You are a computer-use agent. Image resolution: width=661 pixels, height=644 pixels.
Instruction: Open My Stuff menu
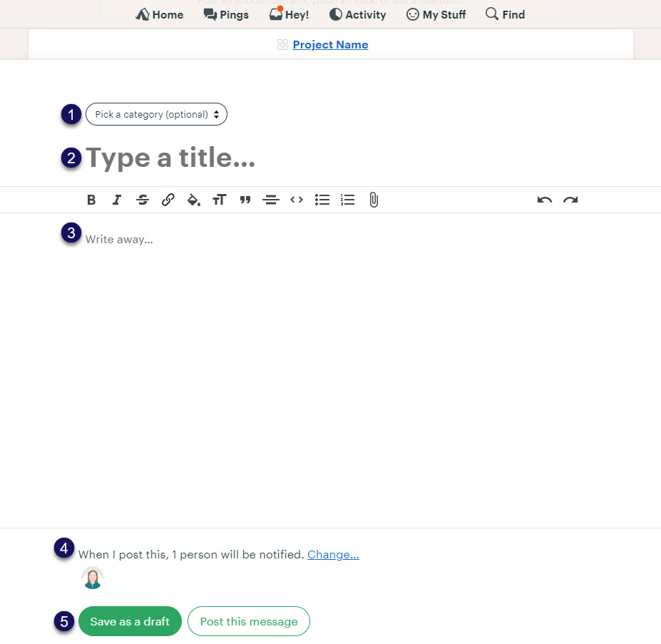pyautogui.click(x=436, y=14)
